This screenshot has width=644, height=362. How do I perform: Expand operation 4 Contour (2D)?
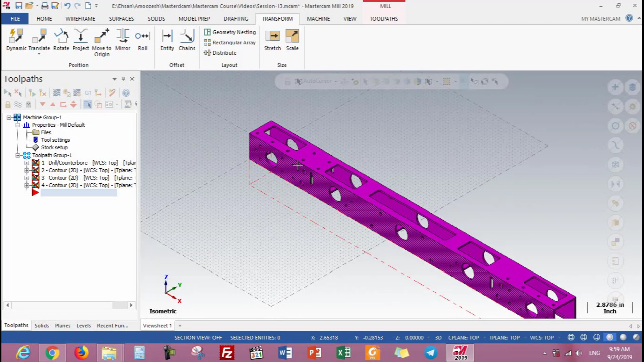click(x=26, y=185)
